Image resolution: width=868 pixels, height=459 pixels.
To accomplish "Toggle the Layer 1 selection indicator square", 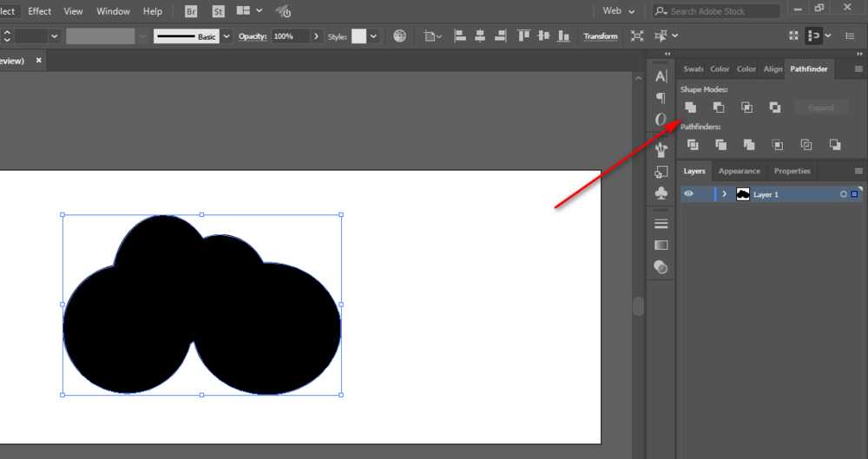I will [x=854, y=194].
